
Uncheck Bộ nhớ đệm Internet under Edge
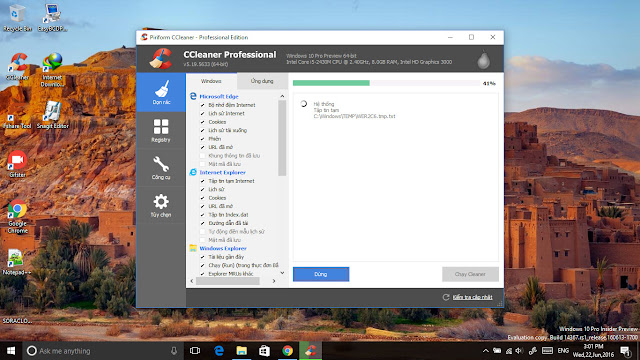tap(202, 105)
